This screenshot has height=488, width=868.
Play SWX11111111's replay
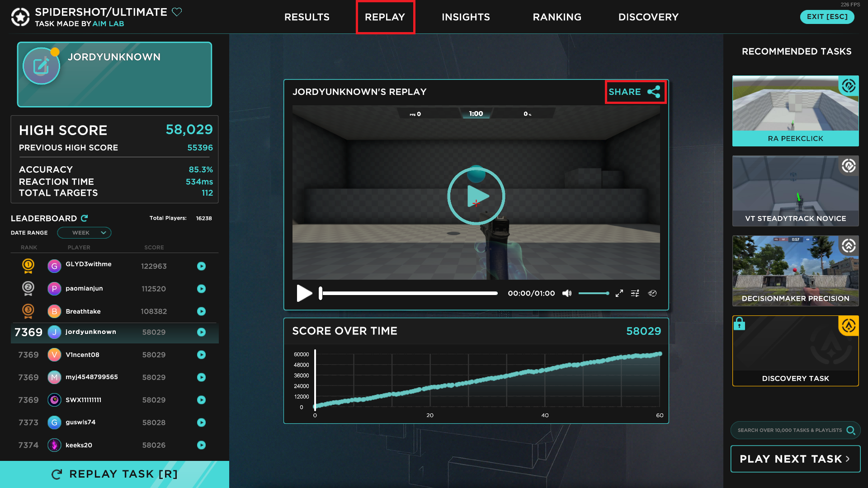tap(202, 400)
